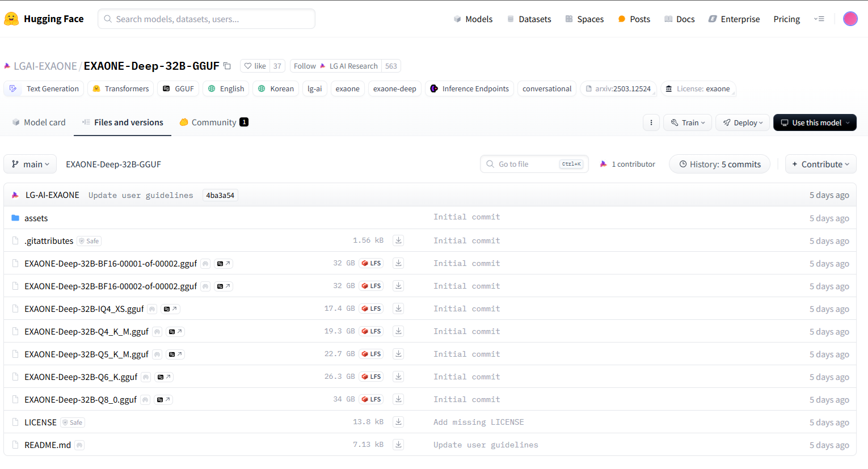
Task: Open the EXAONE-Deep-32B-GGUF breadcrumb path
Action: point(113,164)
